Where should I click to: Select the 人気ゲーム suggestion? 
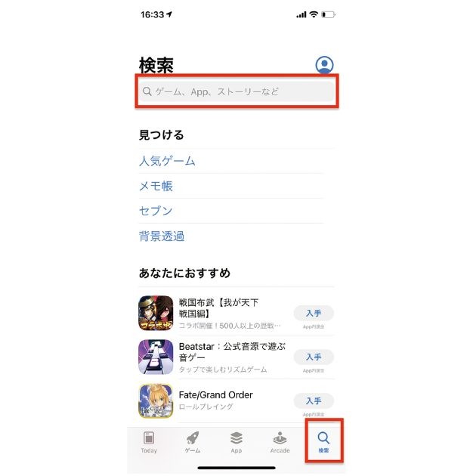[x=167, y=161]
